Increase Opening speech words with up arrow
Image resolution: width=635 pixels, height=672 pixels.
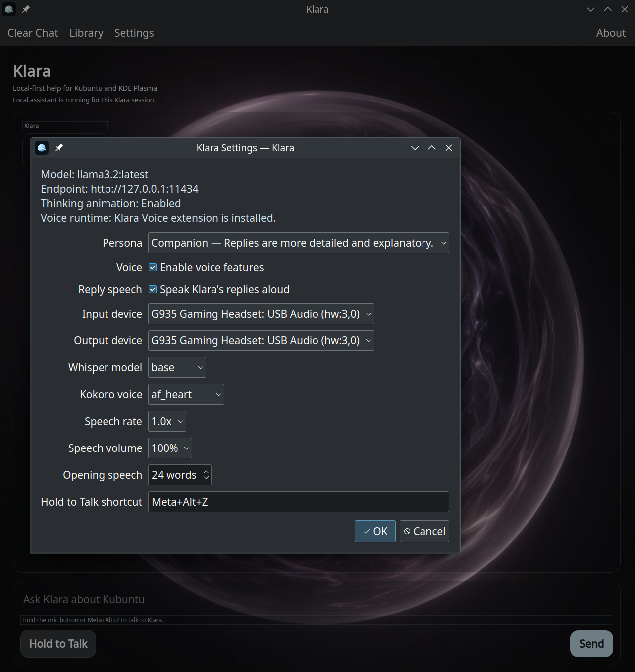pyautogui.click(x=206, y=471)
